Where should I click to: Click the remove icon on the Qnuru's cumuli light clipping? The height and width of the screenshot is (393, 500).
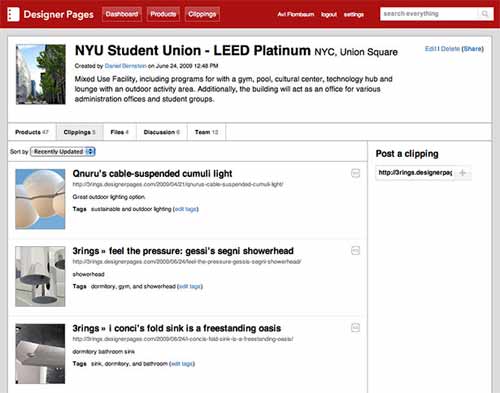click(x=356, y=173)
